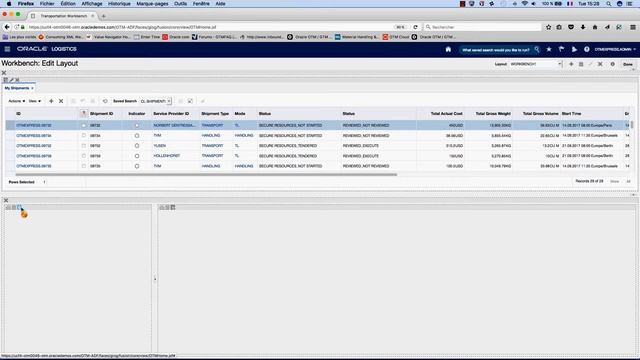This screenshot has width=640, height=360.
Task: Tick checkbox in the YUSEN row
Action: [x=83, y=146]
